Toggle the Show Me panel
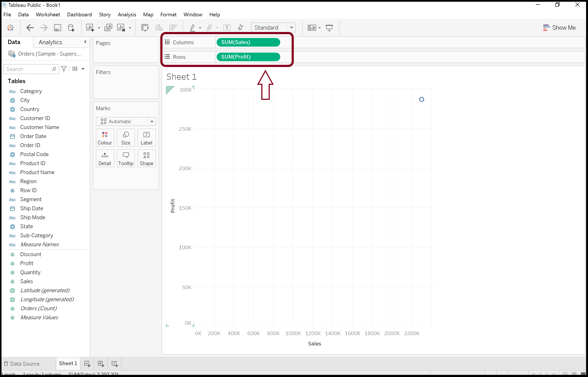The width and height of the screenshot is (588, 377). tap(559, 28)
